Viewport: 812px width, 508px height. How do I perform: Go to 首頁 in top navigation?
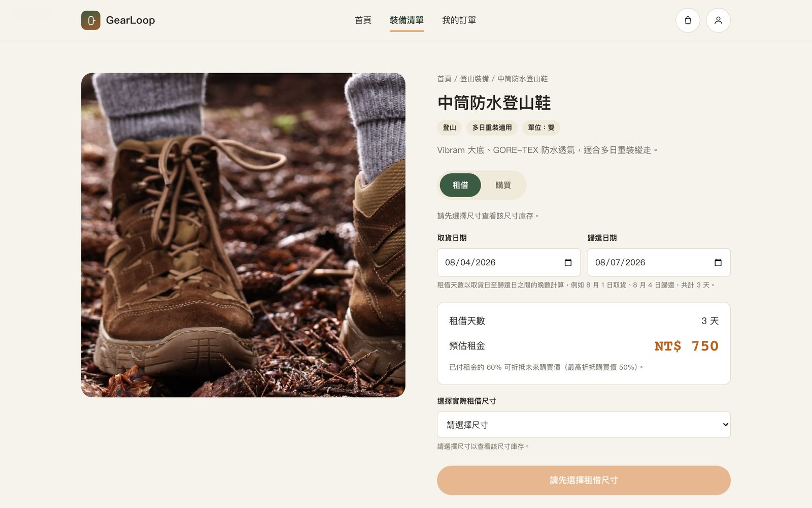coord(363,20)
